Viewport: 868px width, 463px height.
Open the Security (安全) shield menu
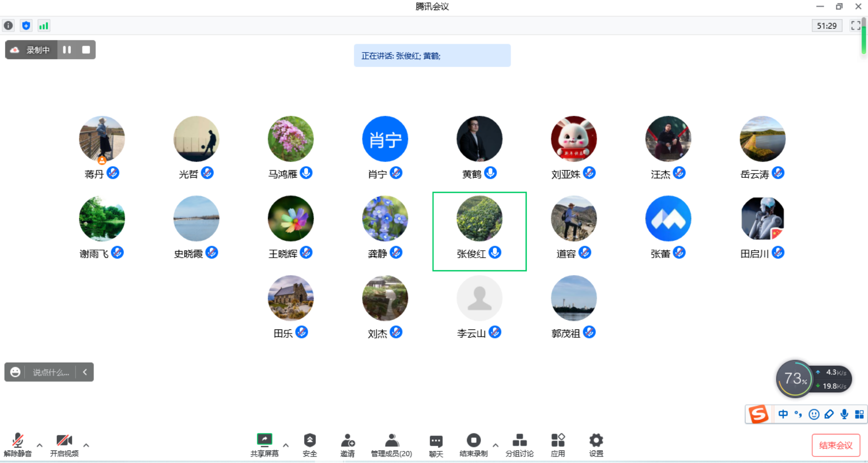coord(310,444)
